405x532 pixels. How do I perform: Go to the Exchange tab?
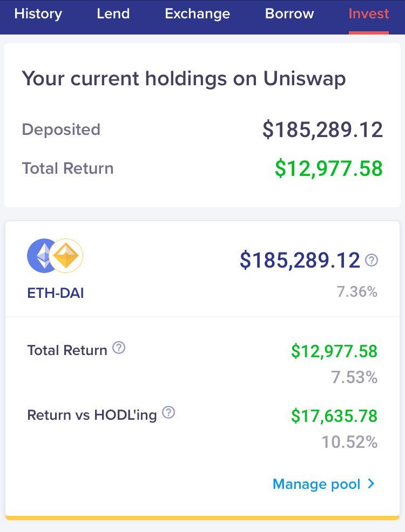(x=197, y=14)
